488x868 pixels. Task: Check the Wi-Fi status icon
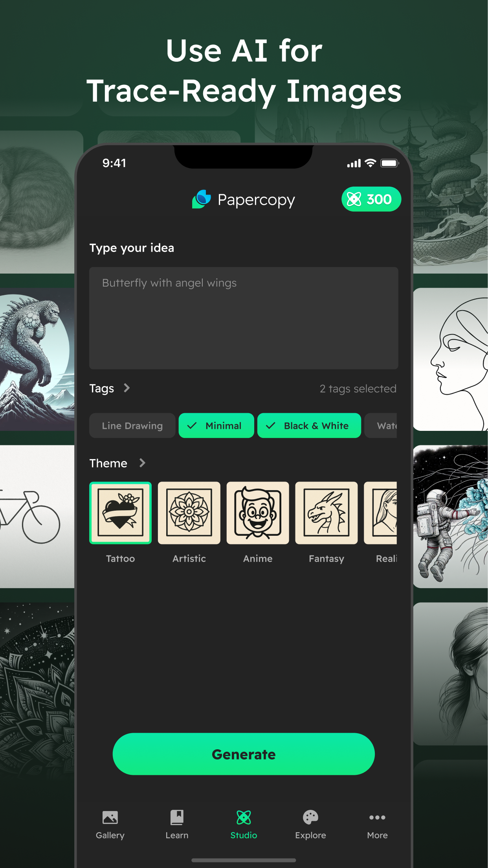point(370,163)
